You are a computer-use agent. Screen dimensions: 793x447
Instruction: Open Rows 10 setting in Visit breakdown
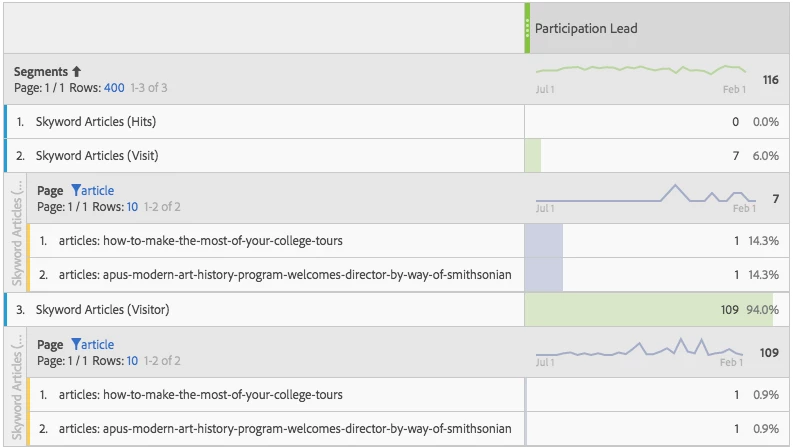click(132, 206)
